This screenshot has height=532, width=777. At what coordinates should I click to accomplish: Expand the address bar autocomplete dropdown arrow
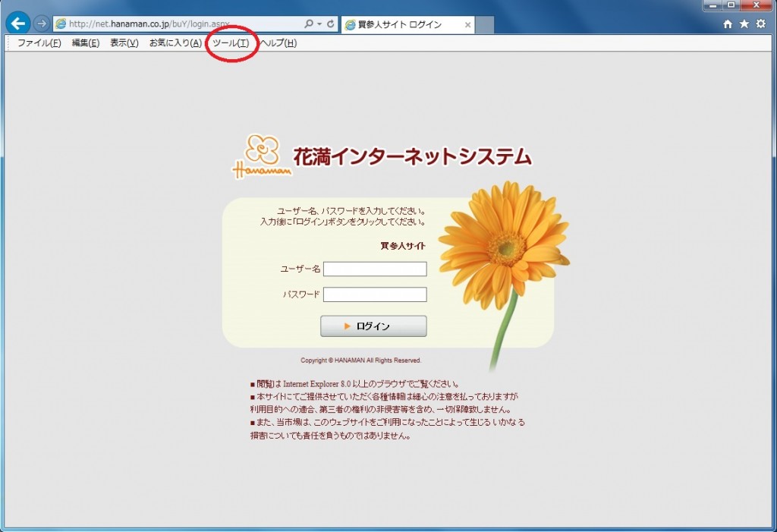pyautogui.click(x=319, y=24)
